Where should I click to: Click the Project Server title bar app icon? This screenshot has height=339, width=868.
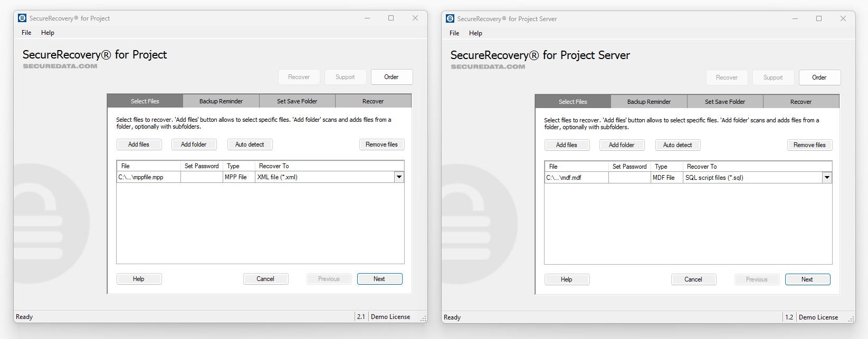[x=450, y=18]
